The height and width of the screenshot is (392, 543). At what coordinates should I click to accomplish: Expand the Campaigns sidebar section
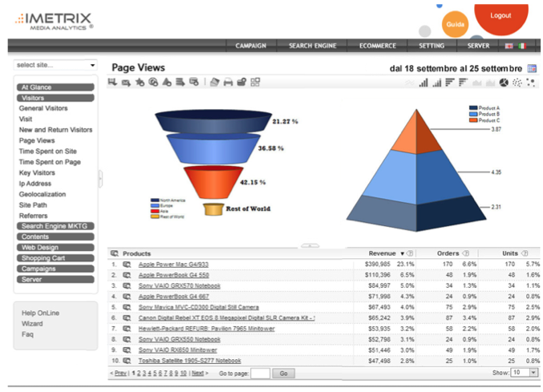pos(55,269)
